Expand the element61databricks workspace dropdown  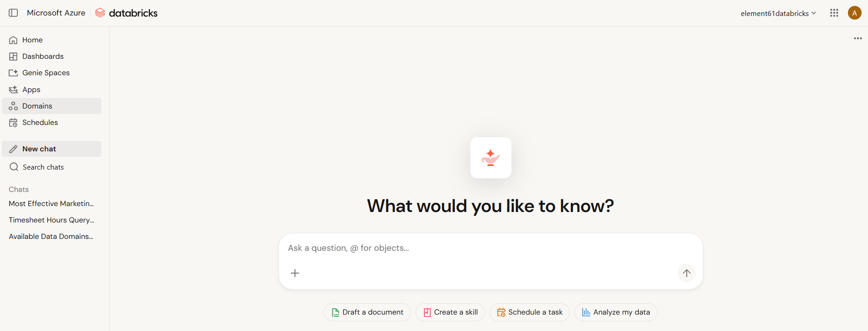click(778, 13)
